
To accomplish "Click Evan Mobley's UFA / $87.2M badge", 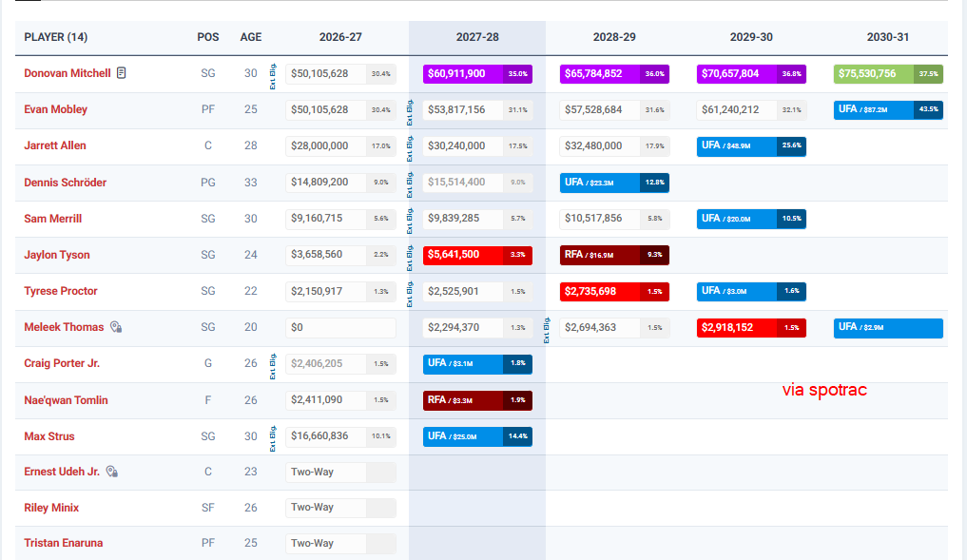I will 888,109.
